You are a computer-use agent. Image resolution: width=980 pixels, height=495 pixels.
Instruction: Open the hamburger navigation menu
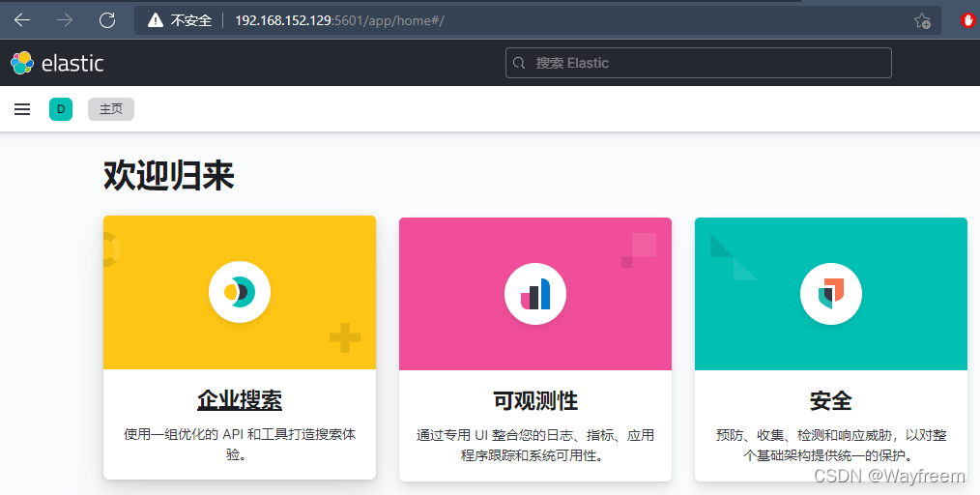[x=22, y=109]
